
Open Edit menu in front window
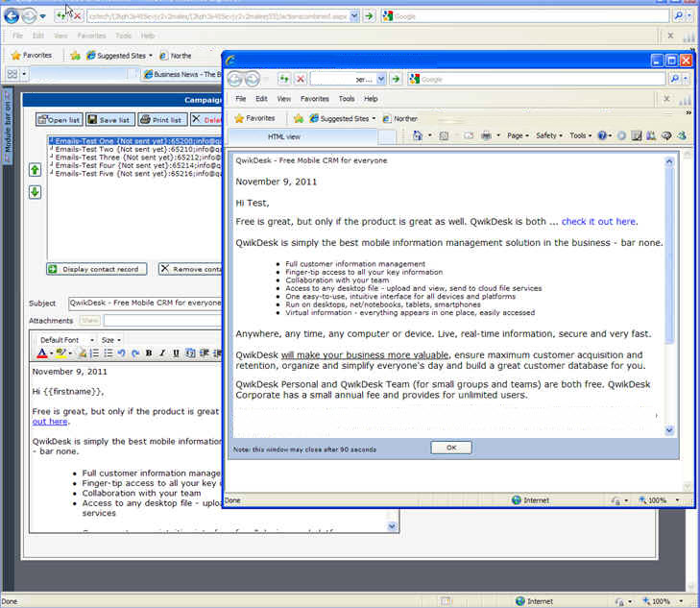[261, 99]
